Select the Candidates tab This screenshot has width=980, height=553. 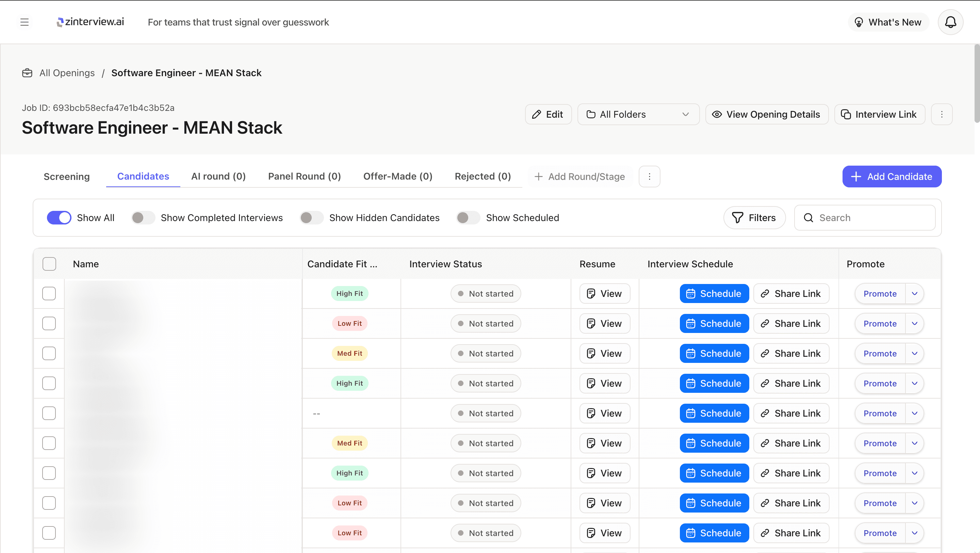point(143,177)
